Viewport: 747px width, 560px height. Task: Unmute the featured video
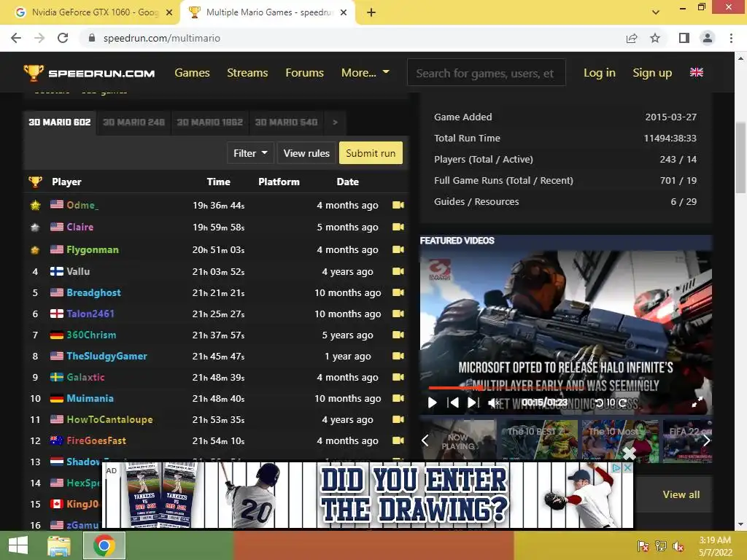point(495,402)
